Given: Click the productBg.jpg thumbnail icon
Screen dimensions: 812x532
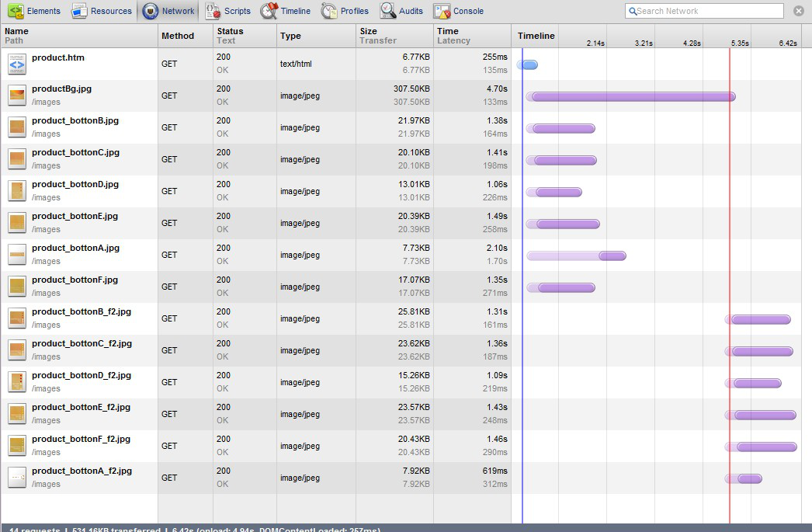Looking at the screenshot, I should tap(17, 96).
